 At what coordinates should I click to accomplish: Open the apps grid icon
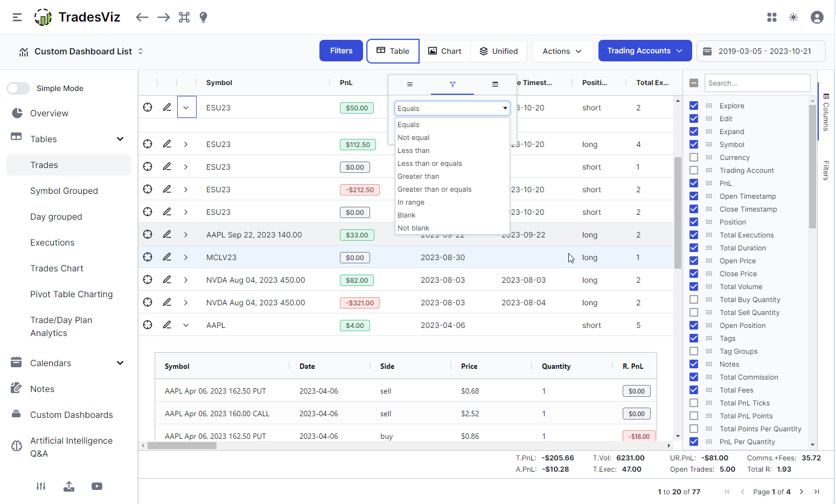point(772,17)
